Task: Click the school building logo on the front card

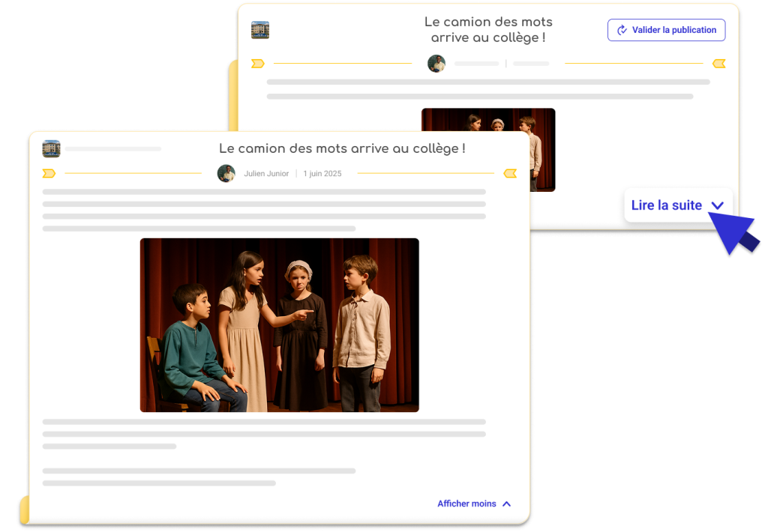Action: 51,148
